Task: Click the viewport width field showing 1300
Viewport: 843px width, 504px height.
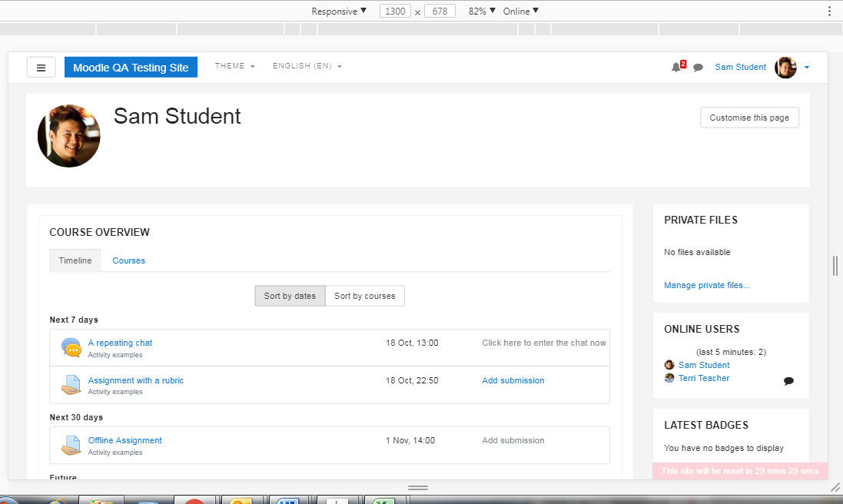Action: 395,12
